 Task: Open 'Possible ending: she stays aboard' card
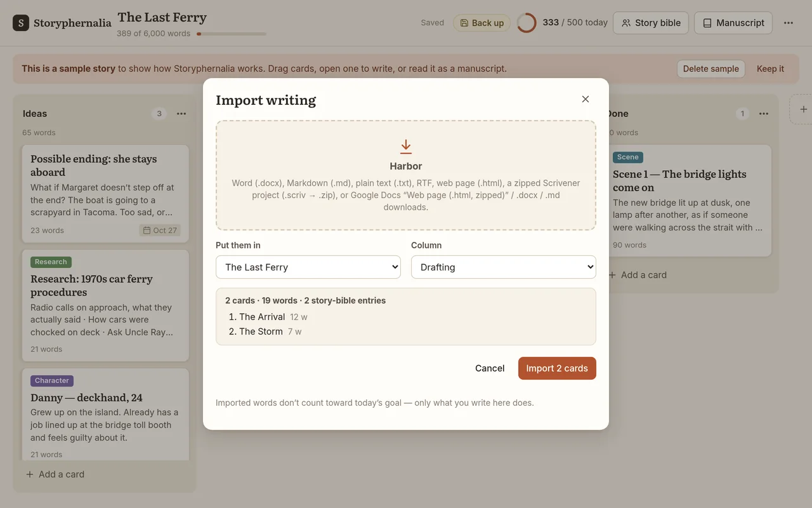(105, 194)
